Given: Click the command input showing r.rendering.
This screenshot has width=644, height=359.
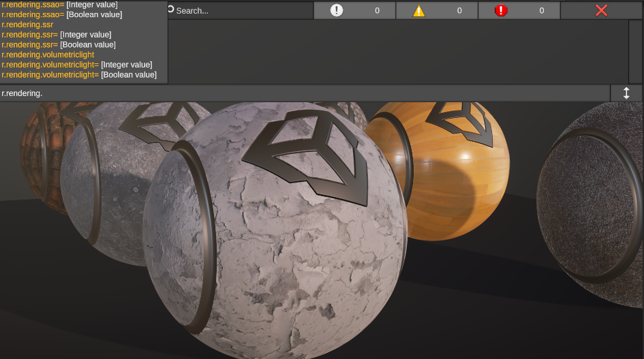Looking at the screenshot, I should pyautogui.click(x=305, y=93).
